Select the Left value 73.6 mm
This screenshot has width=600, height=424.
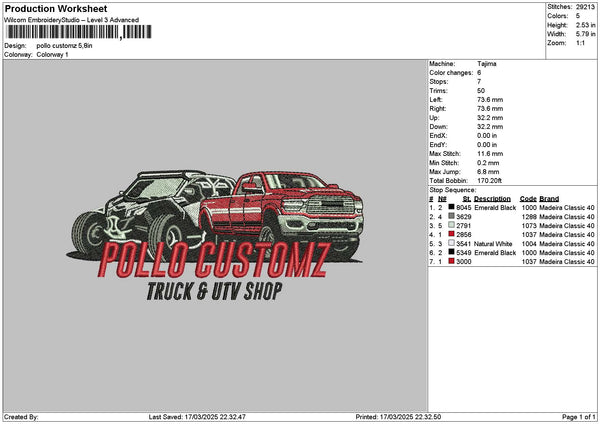[x=490, y=99]
